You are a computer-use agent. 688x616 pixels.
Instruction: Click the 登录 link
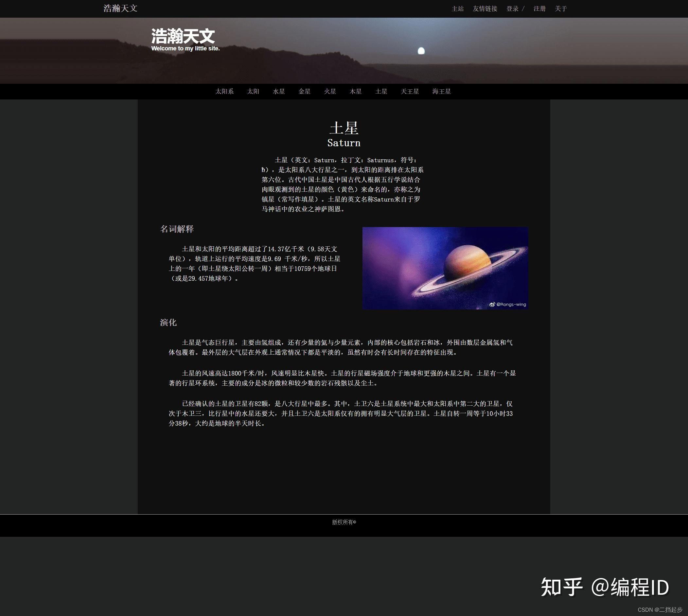click(512, 8)
